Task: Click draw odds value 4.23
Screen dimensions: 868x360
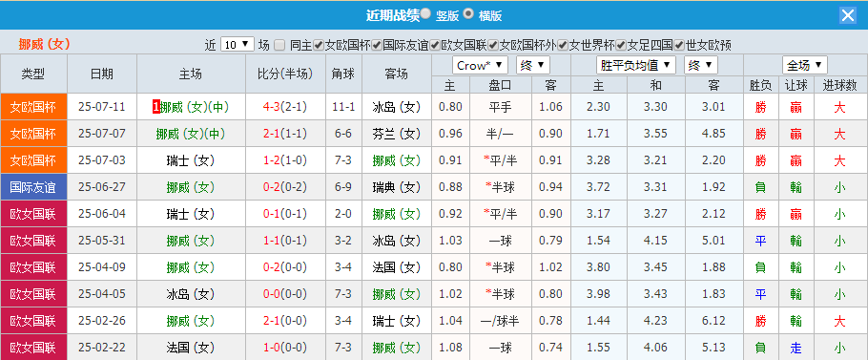Action: [x=656, y=321]
